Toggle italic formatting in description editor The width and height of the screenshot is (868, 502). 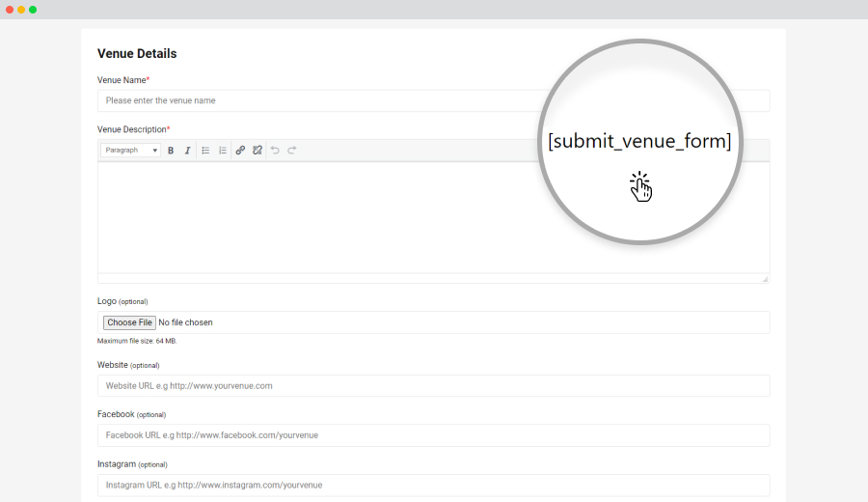click(188, 151)
